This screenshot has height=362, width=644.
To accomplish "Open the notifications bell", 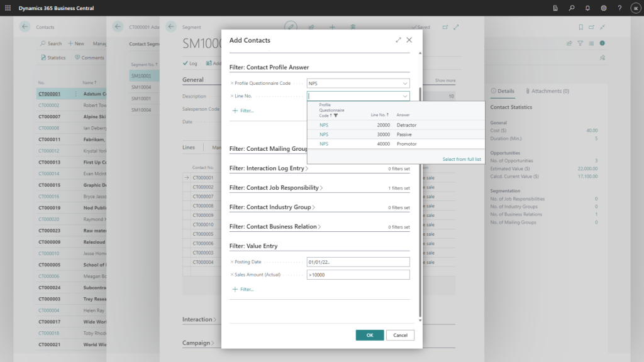I will 587,8.
